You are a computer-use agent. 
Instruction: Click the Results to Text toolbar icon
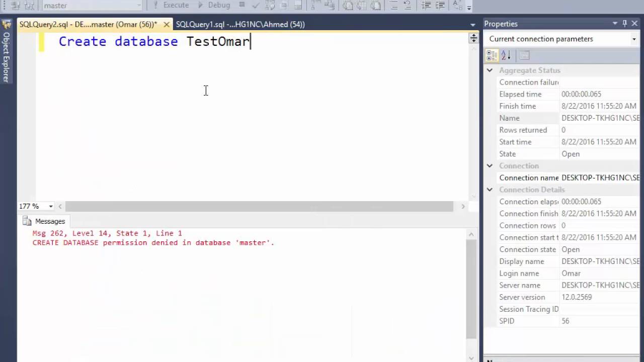tap(348, 5)
